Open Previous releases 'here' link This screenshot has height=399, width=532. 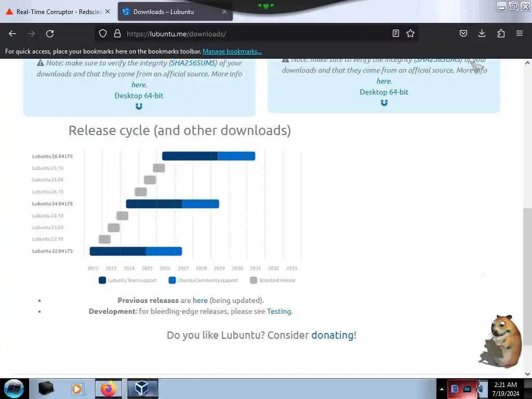200,300
